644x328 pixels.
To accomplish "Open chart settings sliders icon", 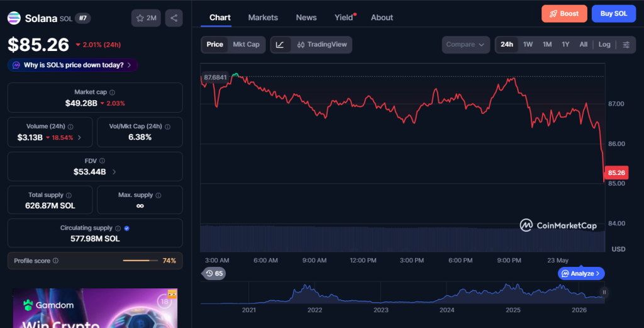I will coord(626,45).
